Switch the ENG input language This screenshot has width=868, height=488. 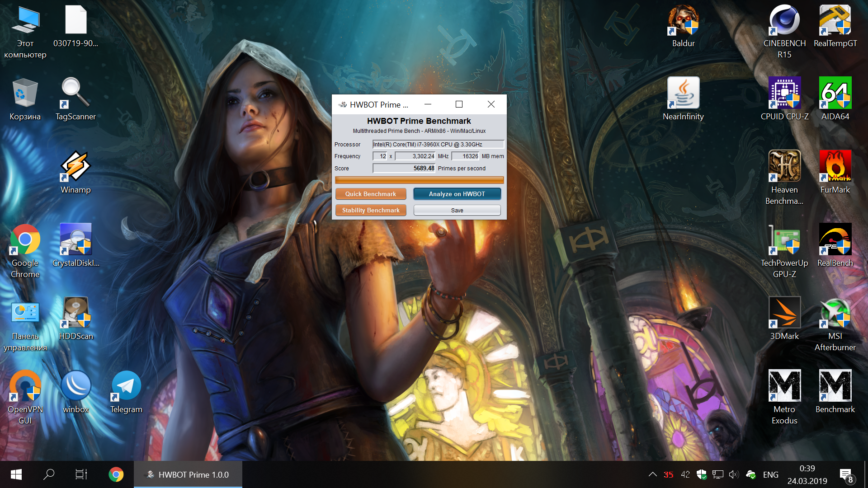pyautogui.click(x=771, y=474)
